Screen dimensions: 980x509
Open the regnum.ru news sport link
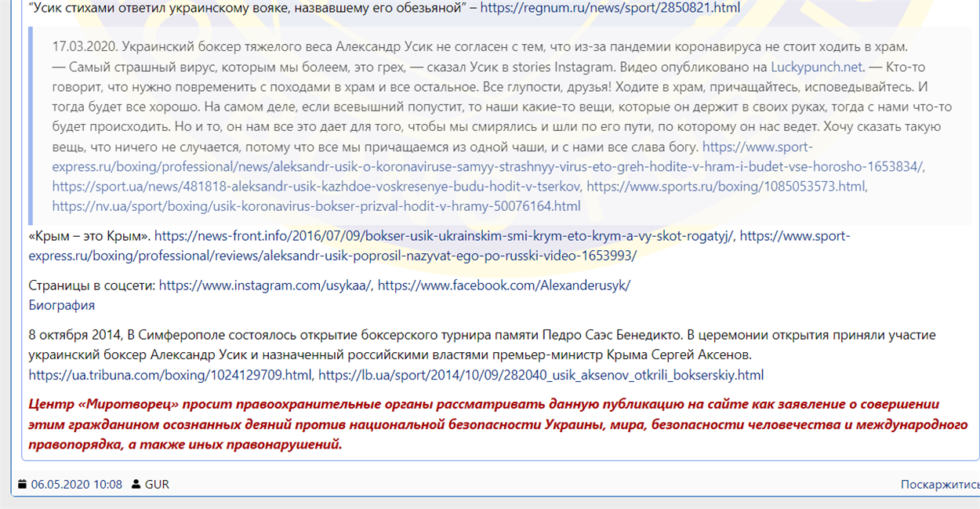(x=610, y=9)
